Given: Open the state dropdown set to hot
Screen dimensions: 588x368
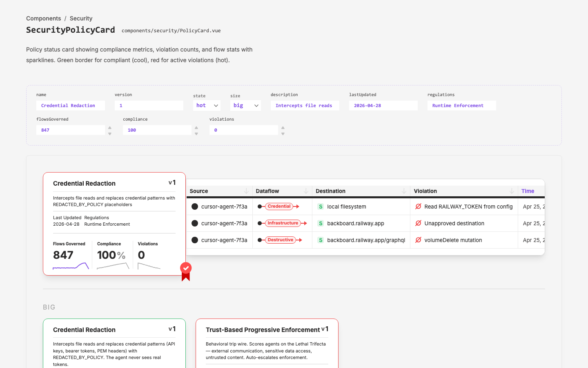Looking at the screenshot, I should click(207, 105).
